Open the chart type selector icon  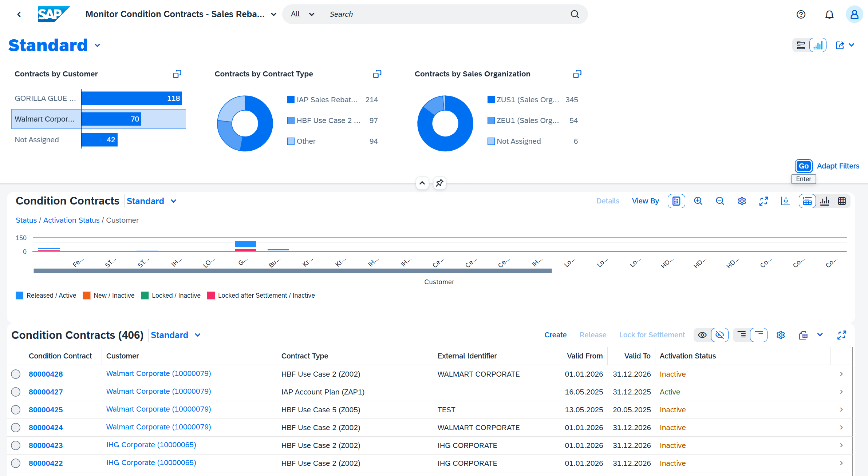point(785,201)
